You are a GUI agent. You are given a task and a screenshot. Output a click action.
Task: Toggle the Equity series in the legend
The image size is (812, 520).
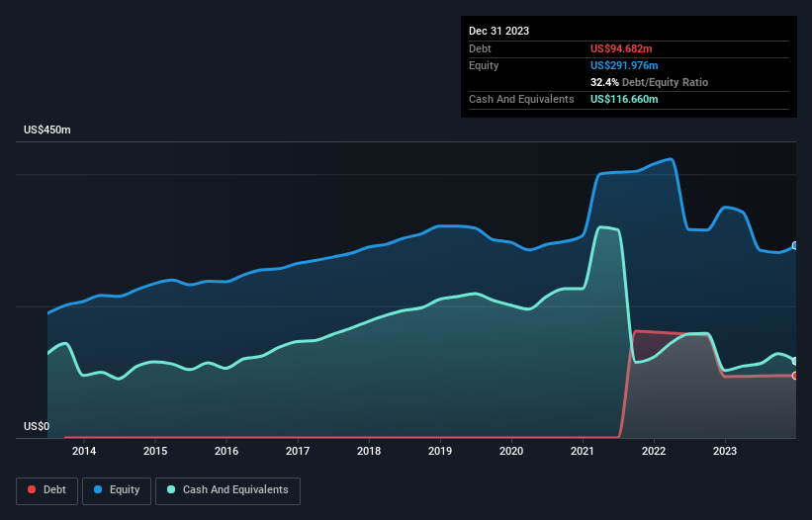pos(117,489)
